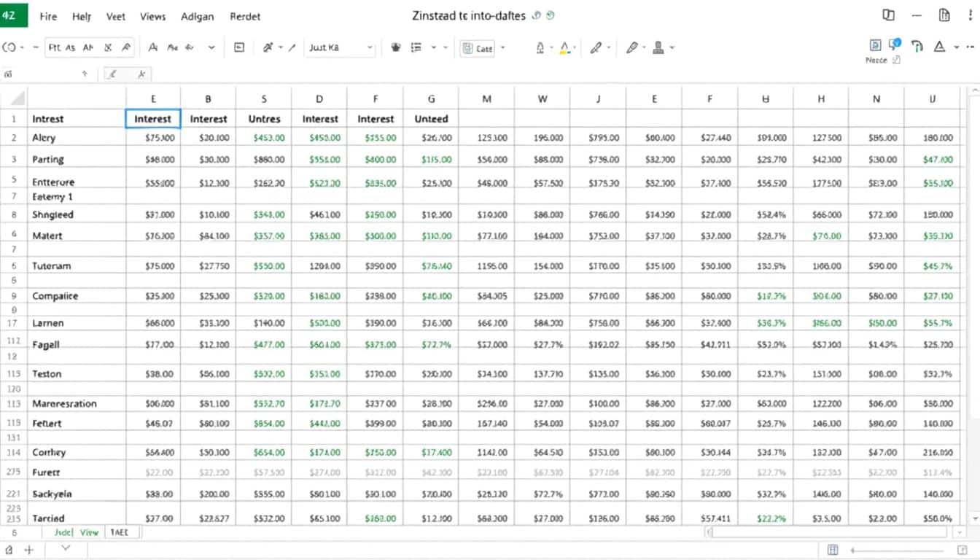Click the stamp icon
Screen dimensions: 980x560
pos(658,47)
